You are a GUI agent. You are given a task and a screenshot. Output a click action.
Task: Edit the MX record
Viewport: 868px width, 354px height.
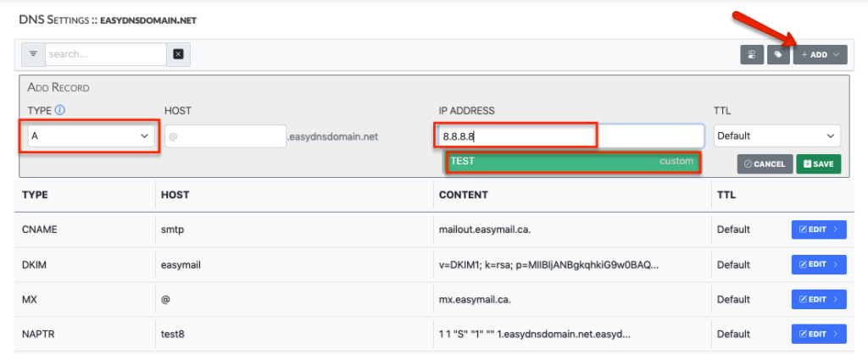[819, 299]
